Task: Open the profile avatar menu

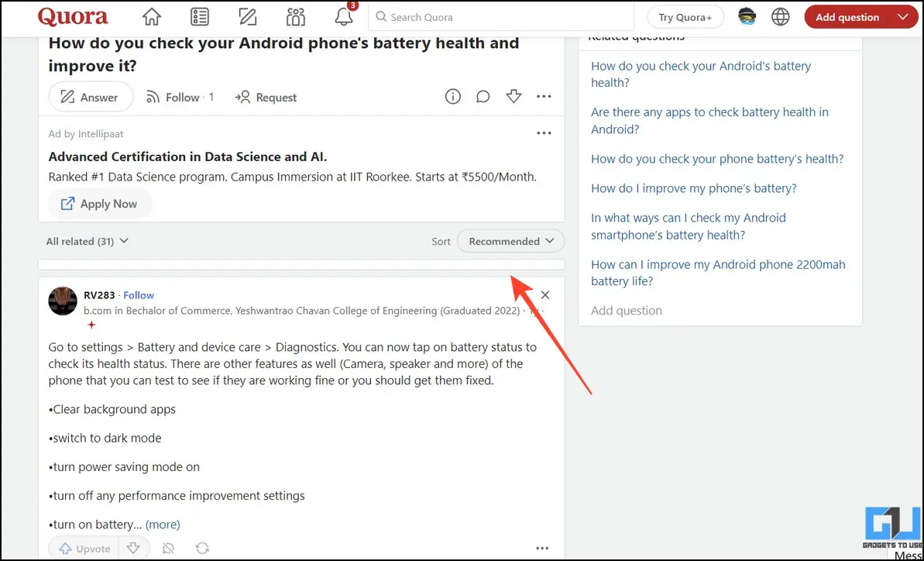Action: point(747,17)
